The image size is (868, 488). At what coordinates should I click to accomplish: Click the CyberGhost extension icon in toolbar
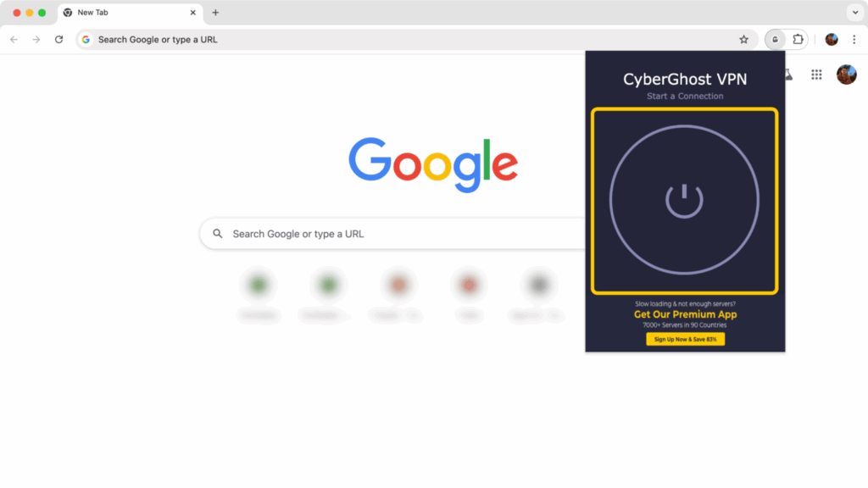point(775,39)
